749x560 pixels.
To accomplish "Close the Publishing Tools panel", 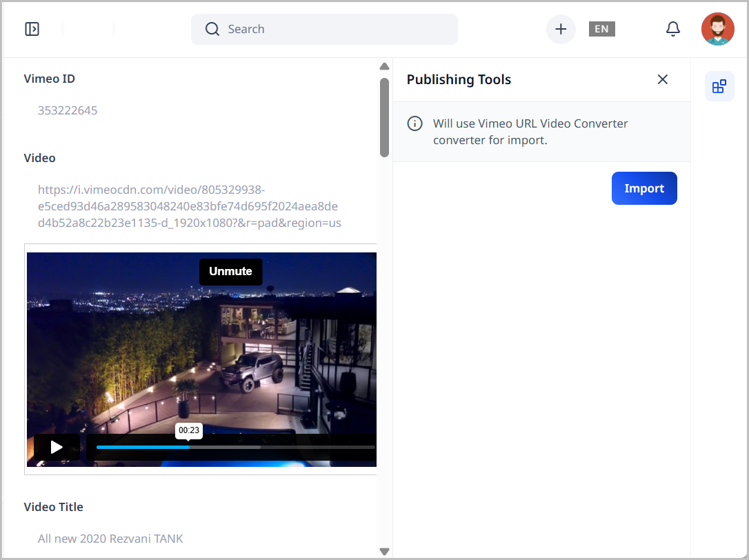I will point(663,79).
